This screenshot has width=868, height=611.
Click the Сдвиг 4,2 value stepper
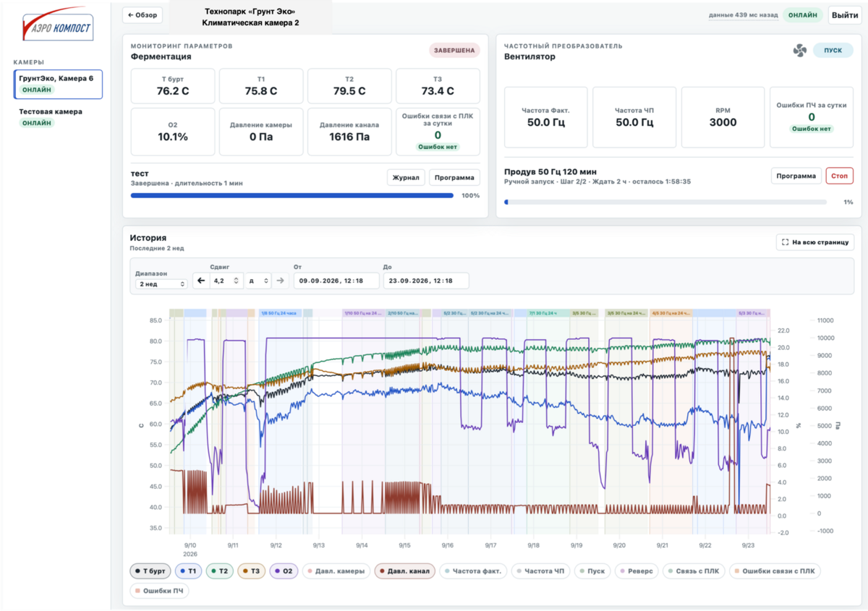tap(226, 281)
